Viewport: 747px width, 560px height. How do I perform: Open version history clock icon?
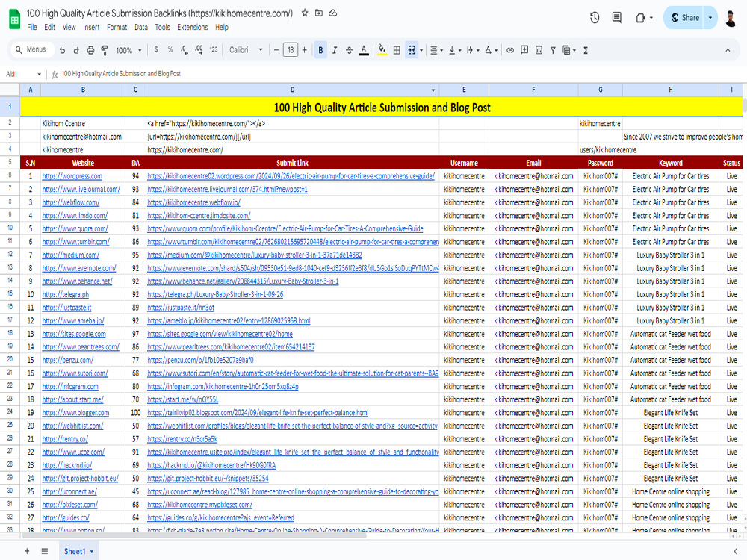pyautogui.click(x=595, y=18)
